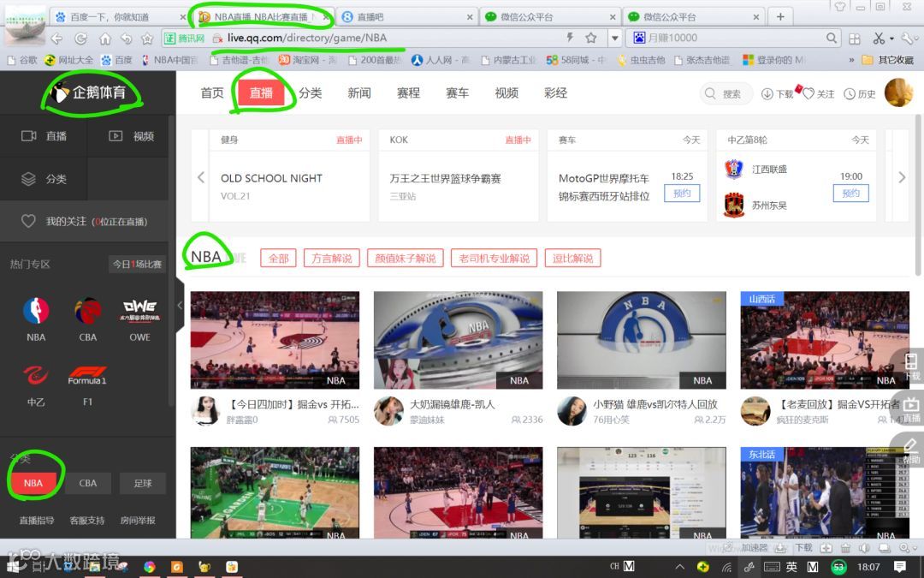Open the 新闻 navigation tab
This screenshot has height=578, width=924.
click(358, 93)
